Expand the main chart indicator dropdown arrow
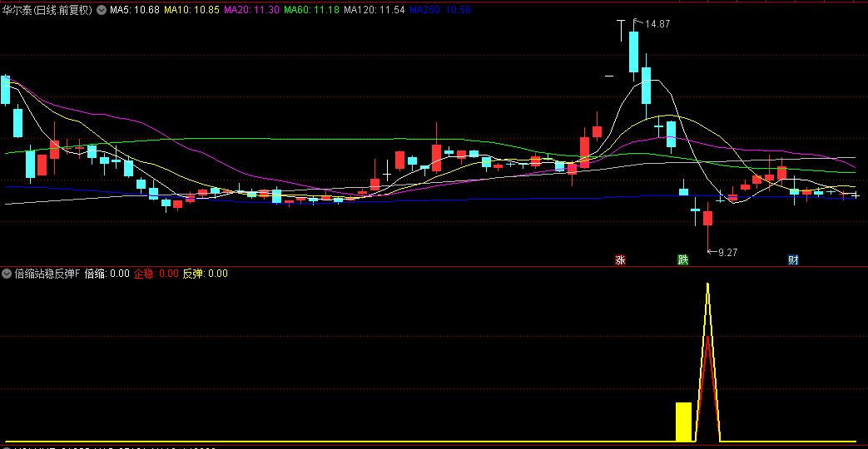The height and width of the screenshot is (449, 868). click(x=102, y=9)
